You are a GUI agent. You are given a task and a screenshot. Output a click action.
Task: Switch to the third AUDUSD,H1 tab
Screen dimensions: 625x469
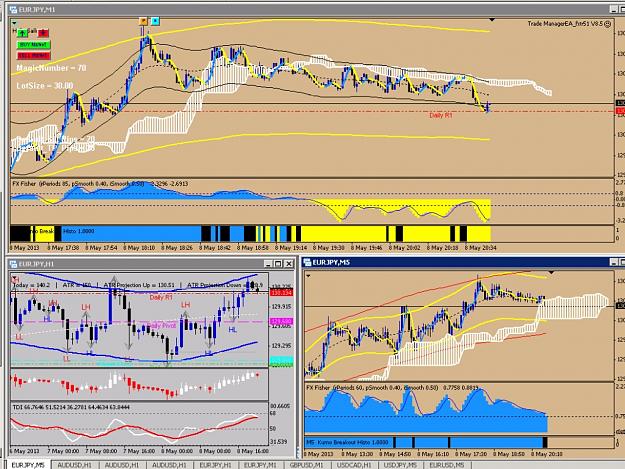point(169,465)
